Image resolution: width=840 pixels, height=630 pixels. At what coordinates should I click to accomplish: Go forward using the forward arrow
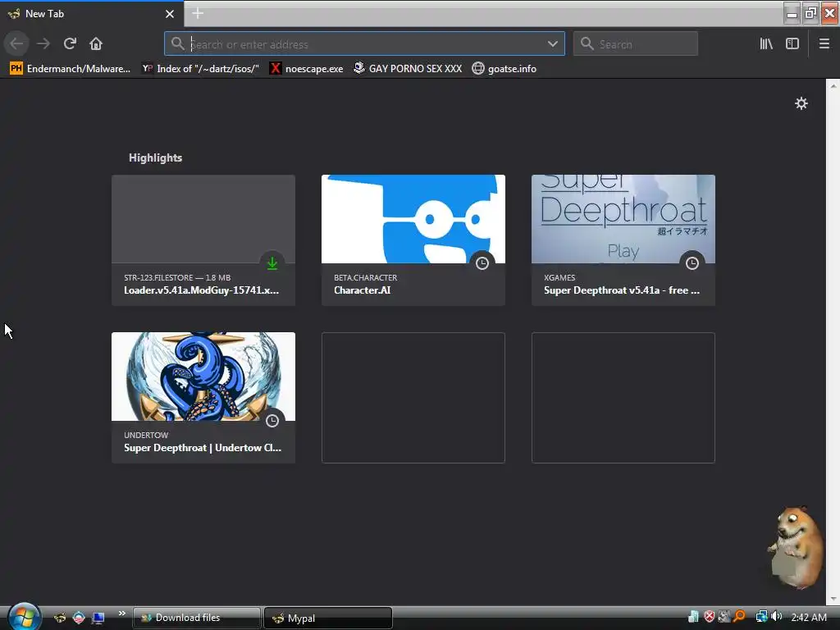(43, 43)
